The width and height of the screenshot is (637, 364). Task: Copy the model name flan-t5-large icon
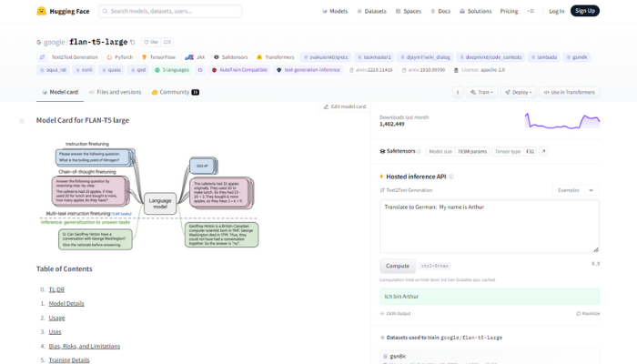point(133,42)
